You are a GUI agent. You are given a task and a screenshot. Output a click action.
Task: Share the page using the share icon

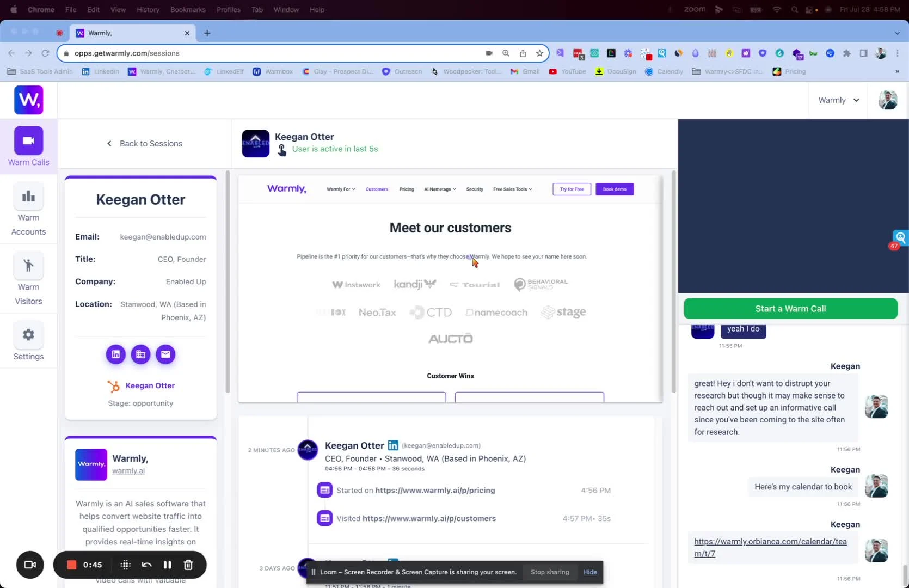point(523,53)
